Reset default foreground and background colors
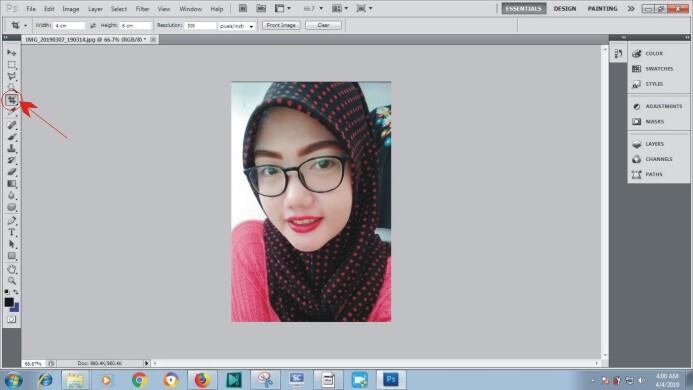 (7, 292)
